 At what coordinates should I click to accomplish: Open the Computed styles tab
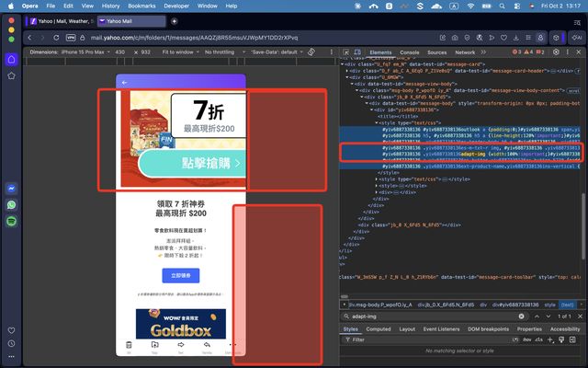coord(379,329)
